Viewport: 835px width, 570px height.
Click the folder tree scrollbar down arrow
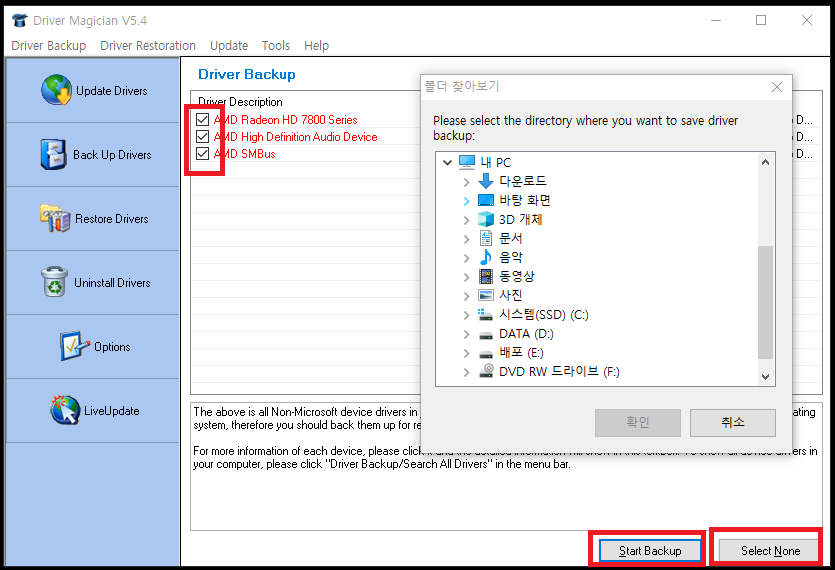(765, 377)
